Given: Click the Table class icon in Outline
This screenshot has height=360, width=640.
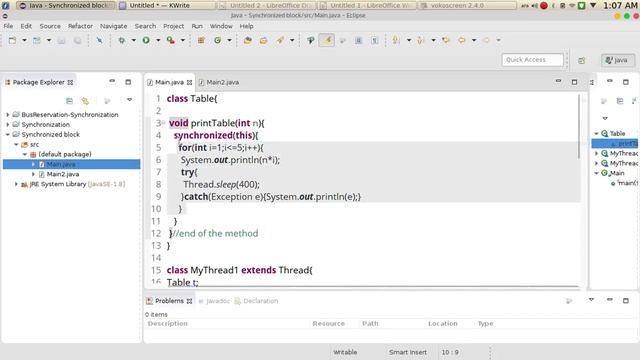Looking at the screenshot, I should coord(605,133).
